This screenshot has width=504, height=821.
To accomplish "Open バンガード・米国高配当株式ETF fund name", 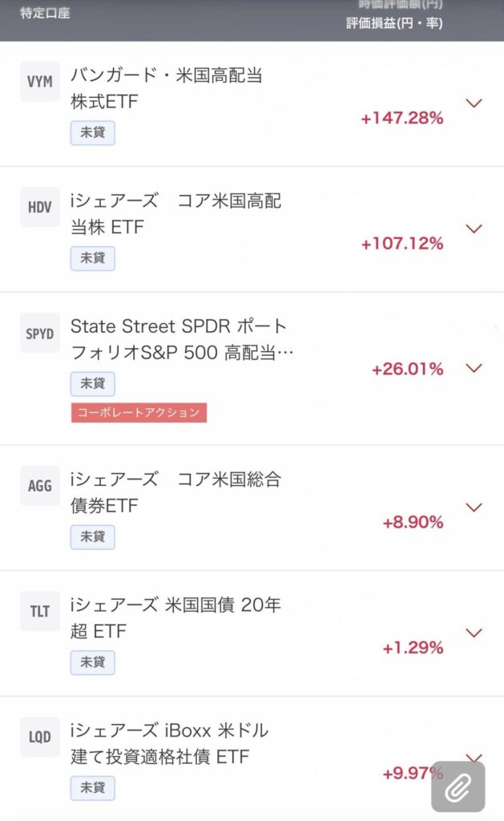I will point(167,89).
